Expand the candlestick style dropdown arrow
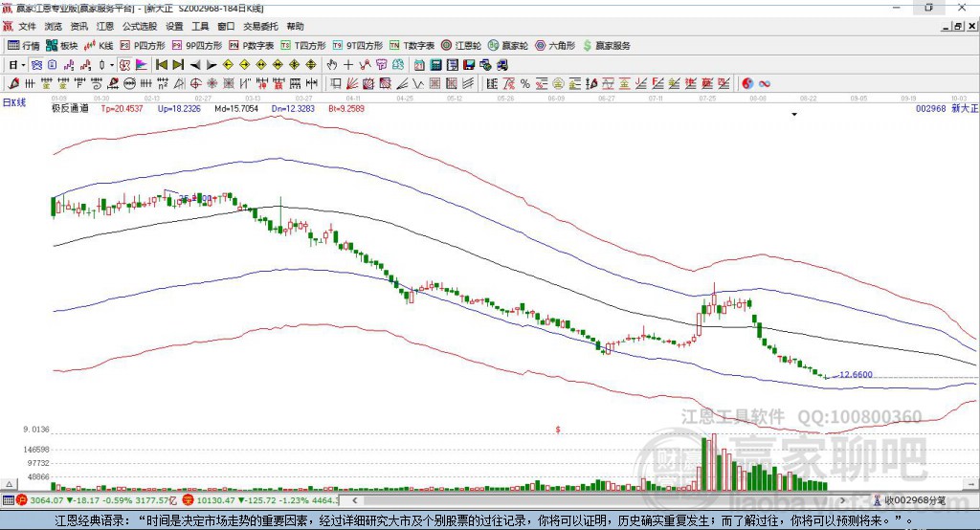The image size is (980, 530). (112, 65)
